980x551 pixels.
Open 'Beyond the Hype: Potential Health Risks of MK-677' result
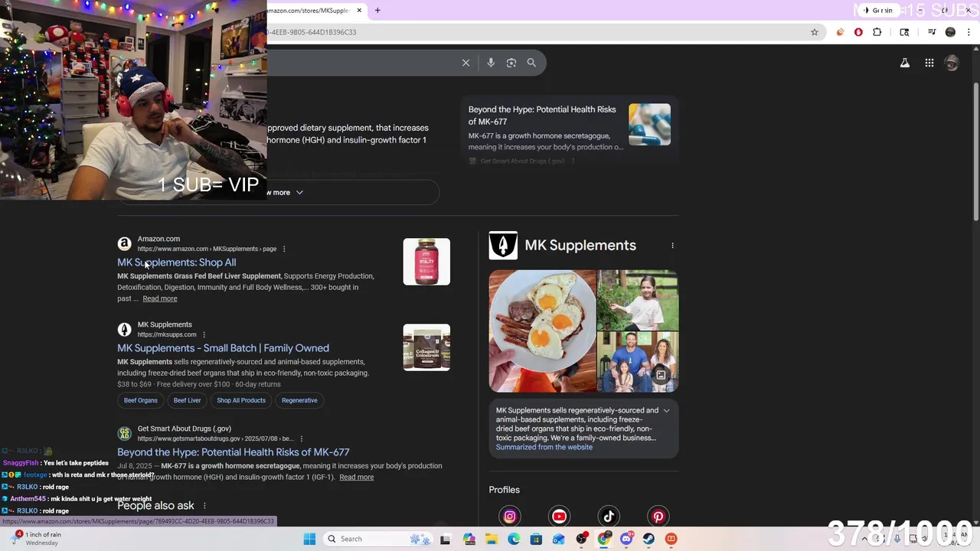coord(233,452)
